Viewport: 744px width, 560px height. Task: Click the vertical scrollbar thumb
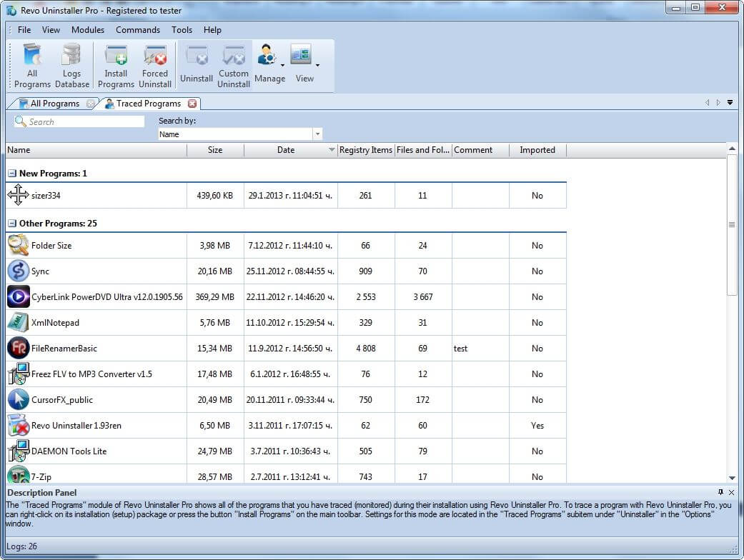(732, 224)
